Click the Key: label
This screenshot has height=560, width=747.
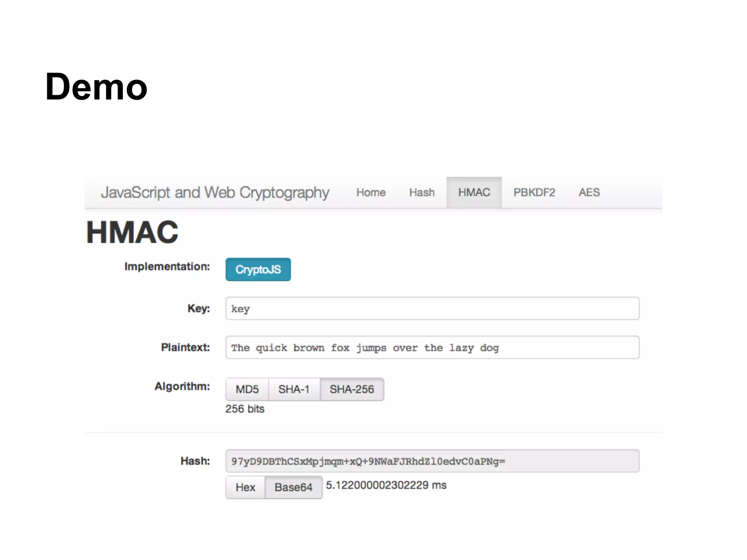coord(199,308)
